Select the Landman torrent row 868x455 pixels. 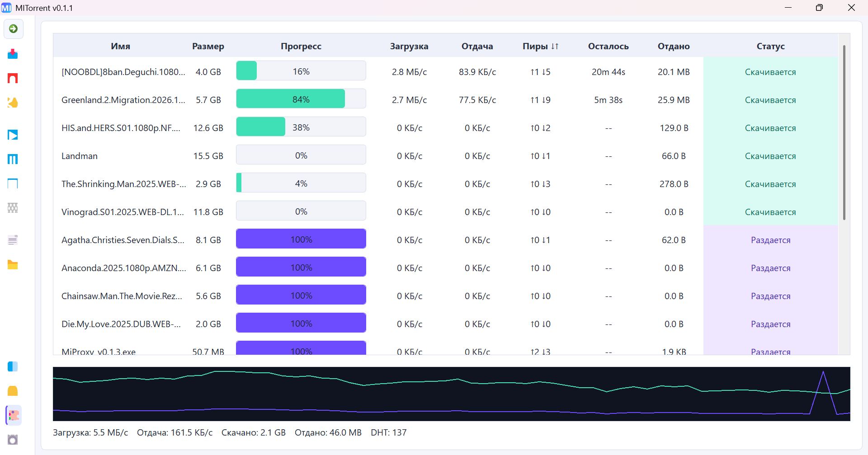80,156
